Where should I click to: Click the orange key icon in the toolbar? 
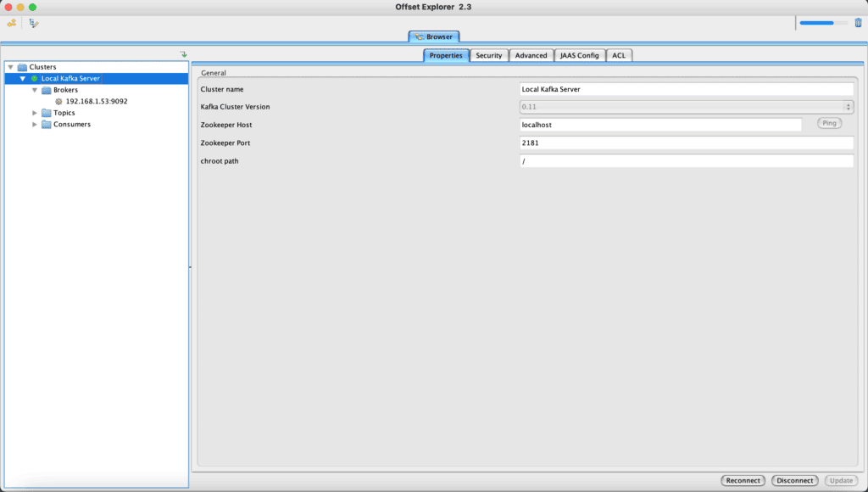point(12,23)
